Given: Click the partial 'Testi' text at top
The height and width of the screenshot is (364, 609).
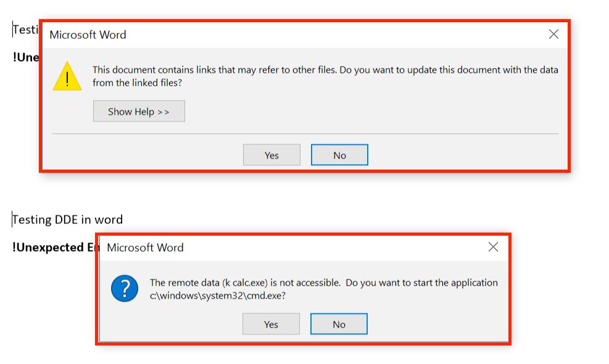Looking at the screenshot, I should pyautogui.click(x=25, y=29).
